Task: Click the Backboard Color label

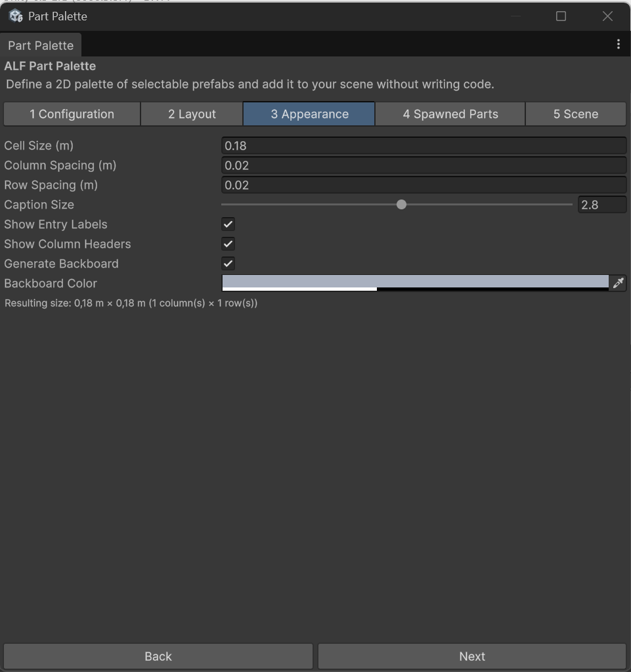Action: click(x=51, y=283)
